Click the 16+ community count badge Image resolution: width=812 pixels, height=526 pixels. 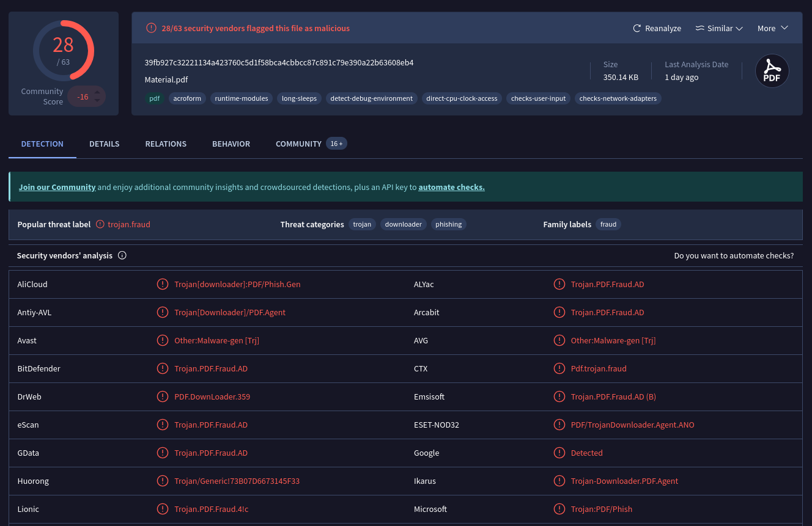point(336,144)
